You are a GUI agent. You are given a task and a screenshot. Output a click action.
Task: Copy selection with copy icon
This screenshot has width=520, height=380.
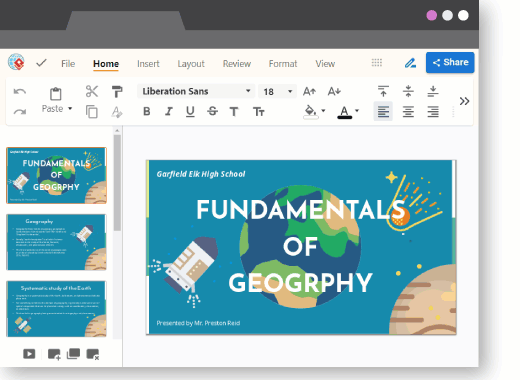pos(92,112)
